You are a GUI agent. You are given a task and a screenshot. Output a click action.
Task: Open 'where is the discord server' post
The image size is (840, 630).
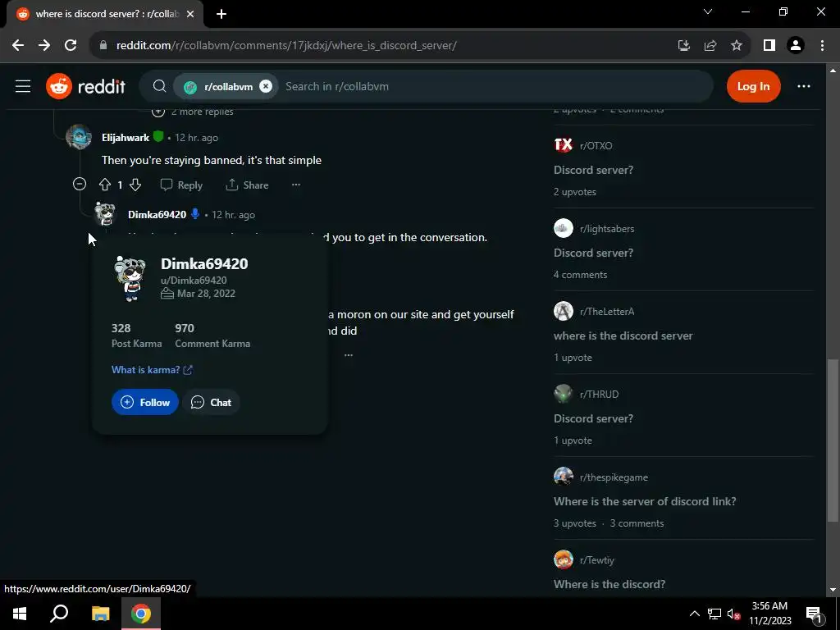(x=623, y=336)
